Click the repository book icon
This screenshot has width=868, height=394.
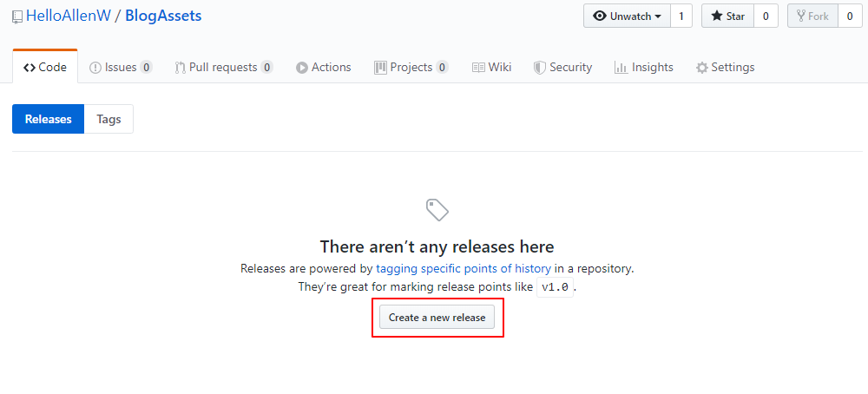pyautogui.click(x=17, y=16)
